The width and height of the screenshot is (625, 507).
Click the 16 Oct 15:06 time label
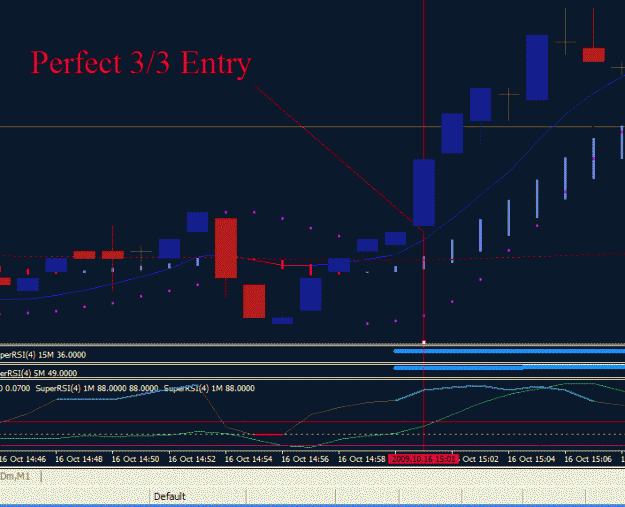click(588, 459)
